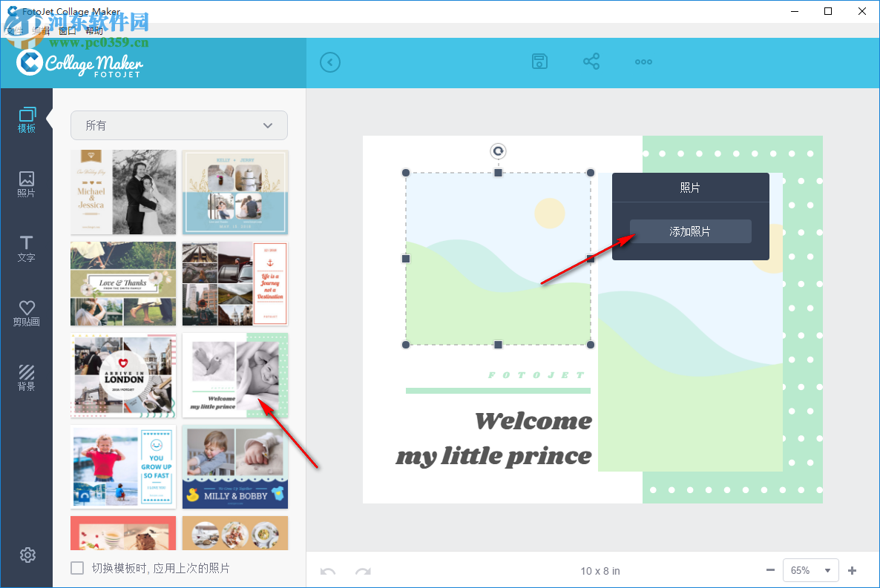Go back with the circular back arrow
The image size is (880, 588).
[x=330, y=62]
